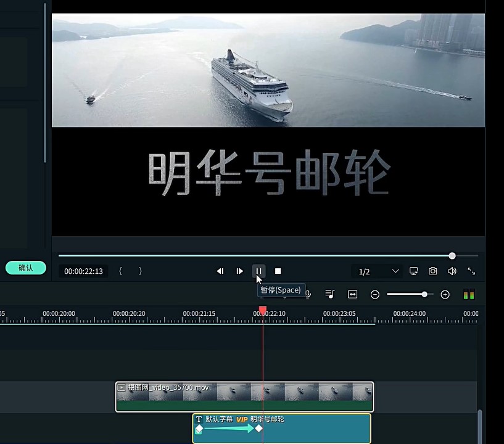Enter fullscreen preview mode

(x=471, y=271)
